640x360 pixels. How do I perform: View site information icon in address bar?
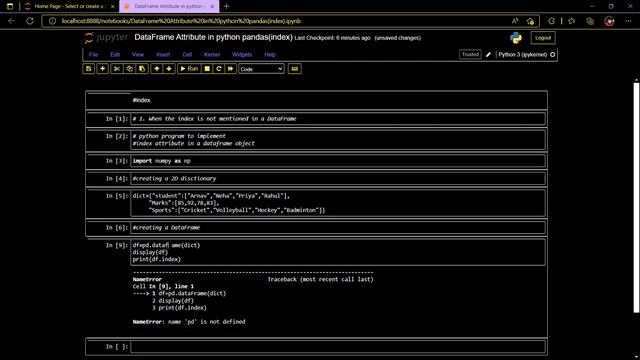tap(52, 21)
